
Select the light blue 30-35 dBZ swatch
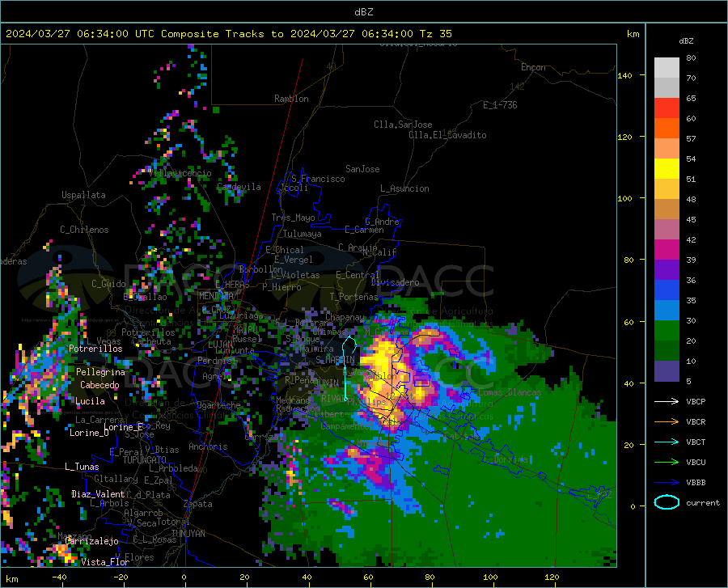667,310
